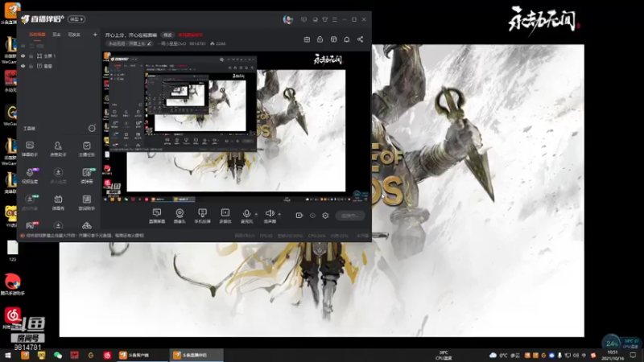
Task: Add a screen capture source (直播屏幕)
Action: [157, 216]
